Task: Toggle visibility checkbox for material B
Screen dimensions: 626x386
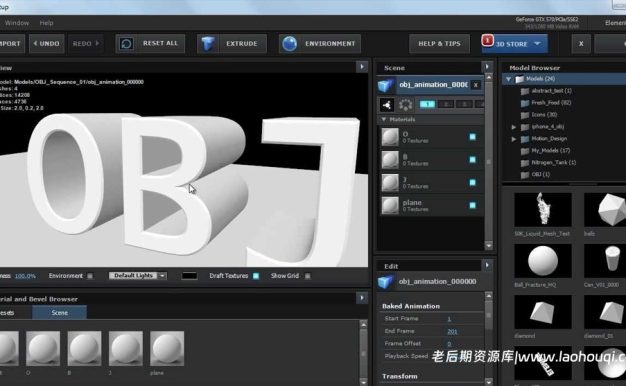Action: tap(473, 160)
